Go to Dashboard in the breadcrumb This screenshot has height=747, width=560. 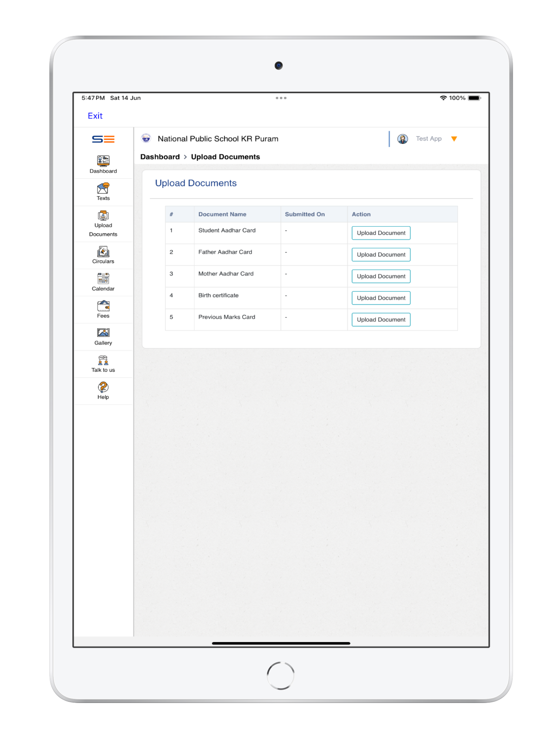[160, 157]
